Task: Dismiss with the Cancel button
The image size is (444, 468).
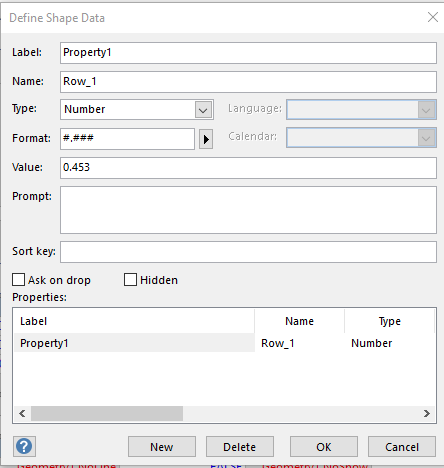Action: (x=402, y=447)
